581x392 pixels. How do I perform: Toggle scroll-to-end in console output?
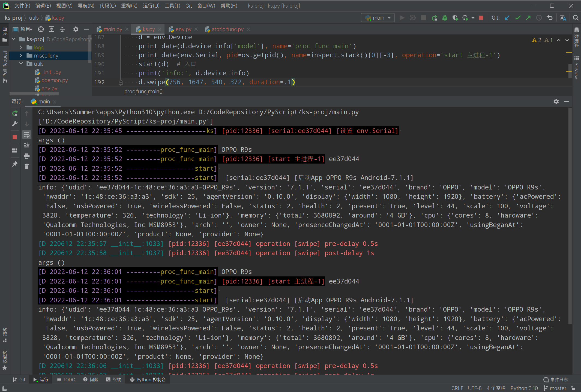(x=26, y=145)
